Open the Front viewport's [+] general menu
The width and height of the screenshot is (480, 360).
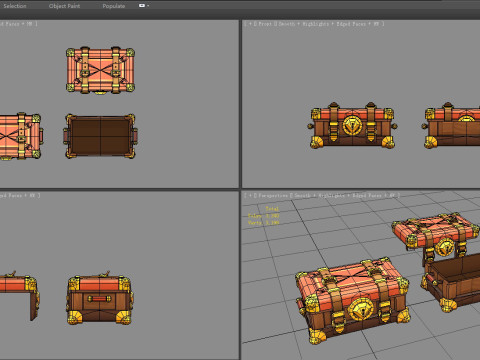(x=250, y=24)
